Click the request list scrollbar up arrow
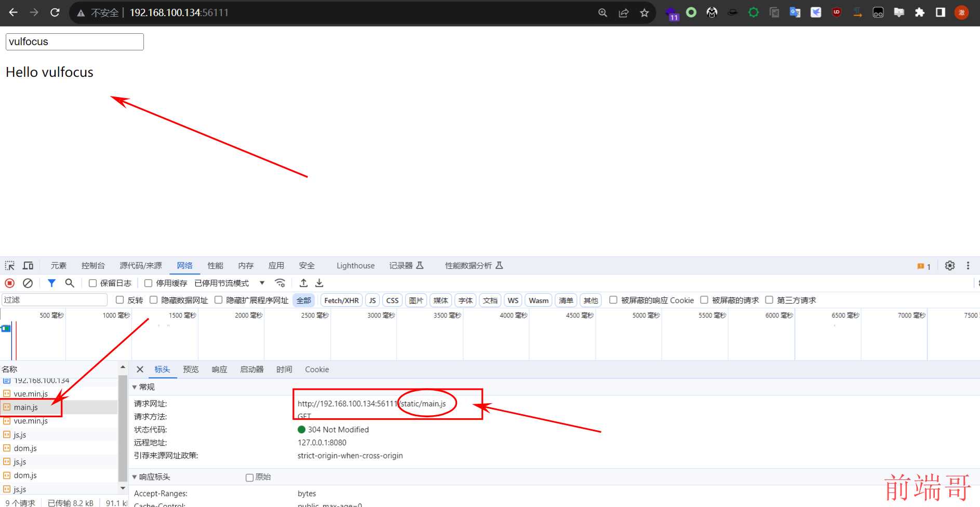The height and width of the screenshot is (507, 980). [123, 367]
